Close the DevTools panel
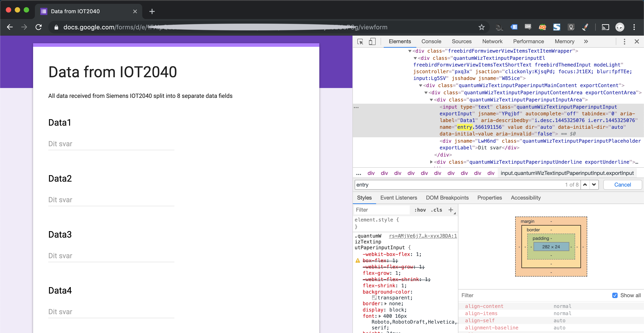The width and height of the screenshot is (644, 333). click(636, 42)
